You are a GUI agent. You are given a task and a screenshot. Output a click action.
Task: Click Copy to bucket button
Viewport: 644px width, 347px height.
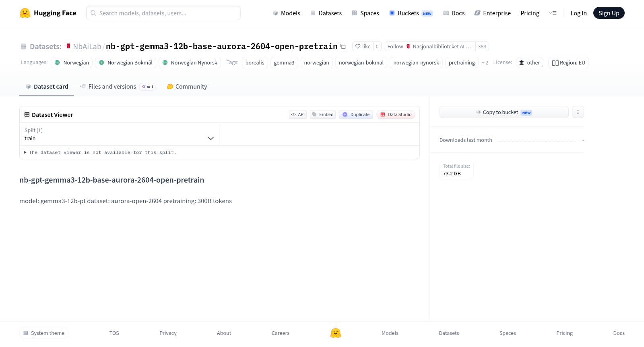504,112
